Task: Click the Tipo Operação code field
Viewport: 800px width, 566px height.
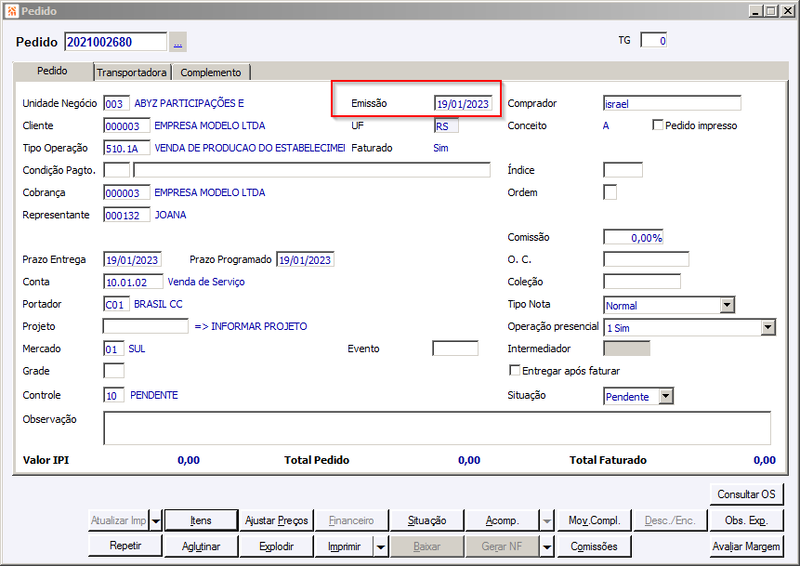Action: point(127,148)
